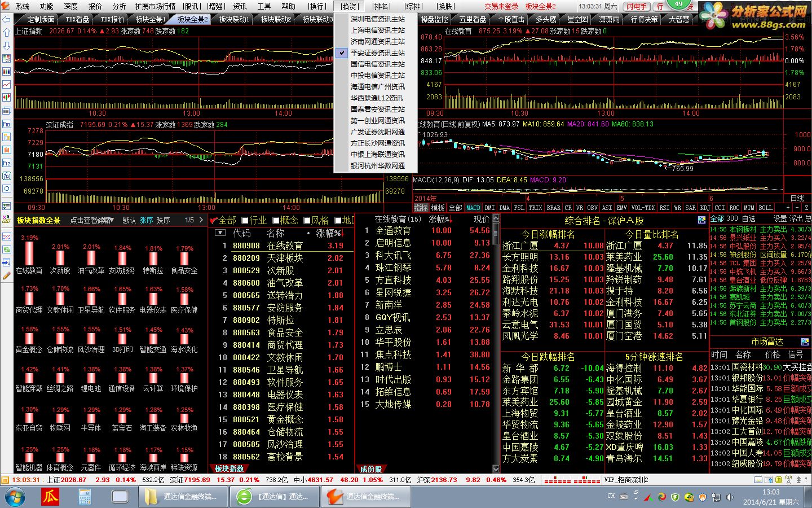812x508 pixels.
Task: Click the minus zoom button beside indicator tabs
Action: 797,208
